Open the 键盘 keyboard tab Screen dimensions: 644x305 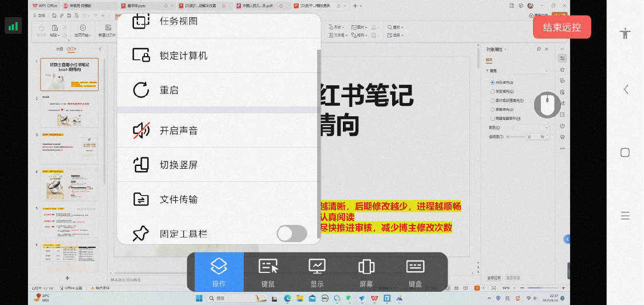[x=415, y=272]
